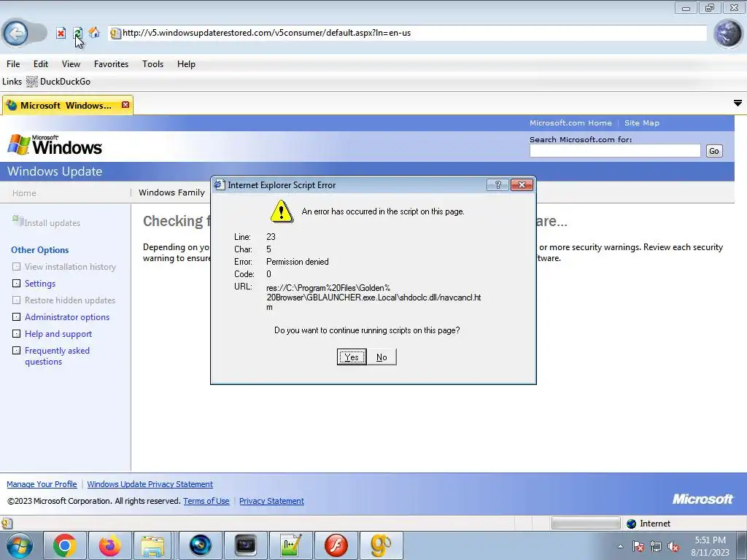Close the Internet Explorer Script Error dialog

(522, 184)
